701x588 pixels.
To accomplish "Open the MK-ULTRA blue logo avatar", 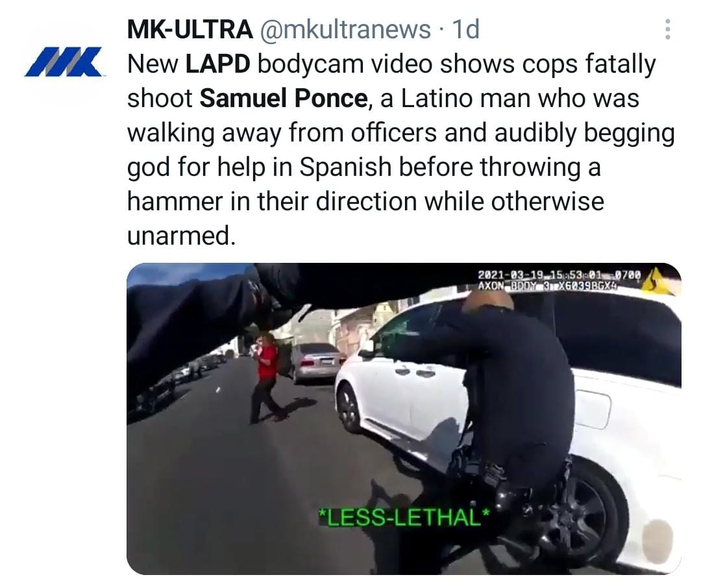I will tap(63, 62).
